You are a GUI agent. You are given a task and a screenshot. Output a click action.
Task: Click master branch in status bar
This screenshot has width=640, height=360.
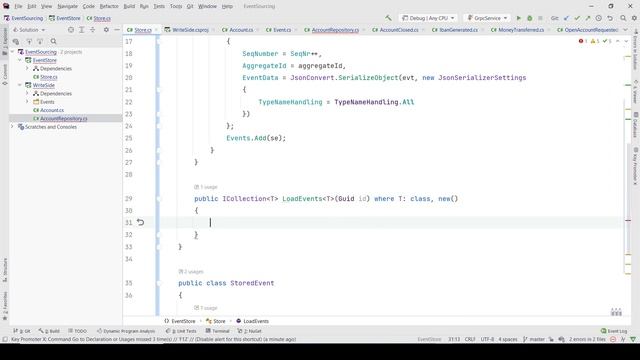pos(534,339)
